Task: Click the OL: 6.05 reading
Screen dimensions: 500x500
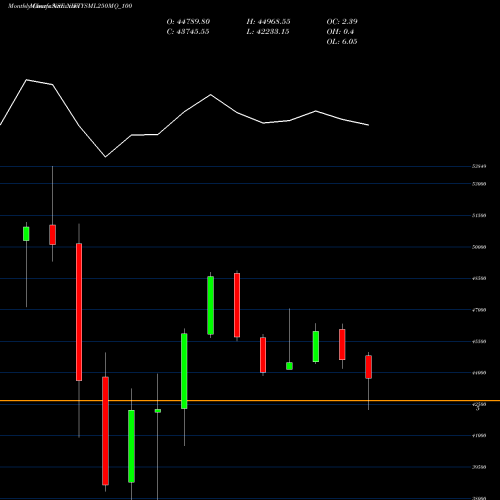Action: [x=342, y=42]
